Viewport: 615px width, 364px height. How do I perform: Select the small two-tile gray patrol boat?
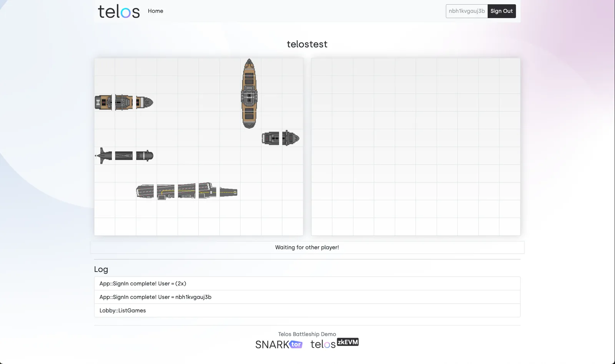click(x=281, y=138)
